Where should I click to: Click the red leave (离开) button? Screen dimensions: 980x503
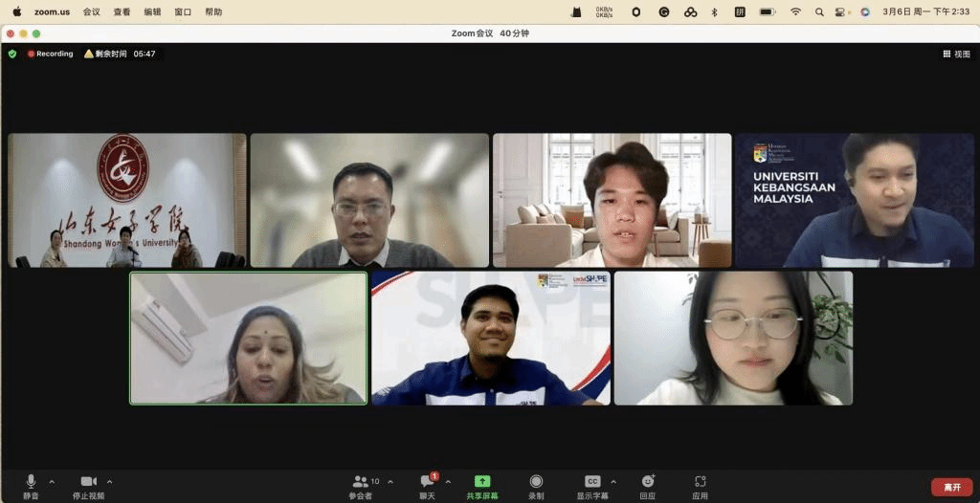point(951,487)
